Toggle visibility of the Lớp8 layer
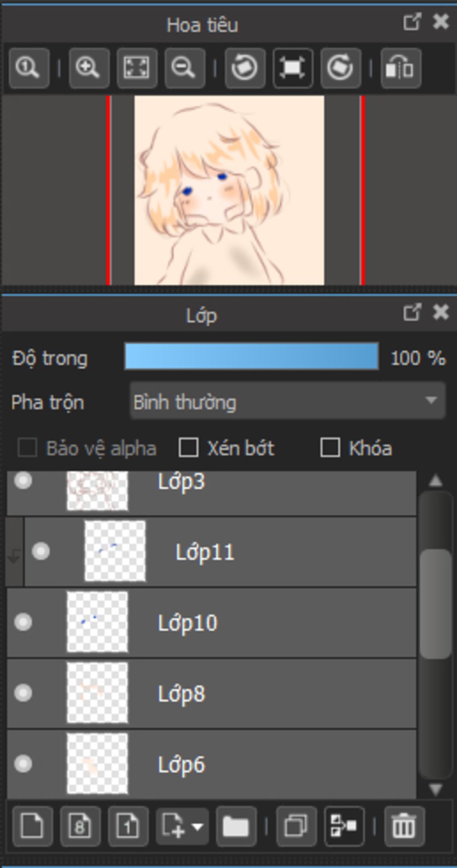 pyautogui.click(x=23, y=693)
